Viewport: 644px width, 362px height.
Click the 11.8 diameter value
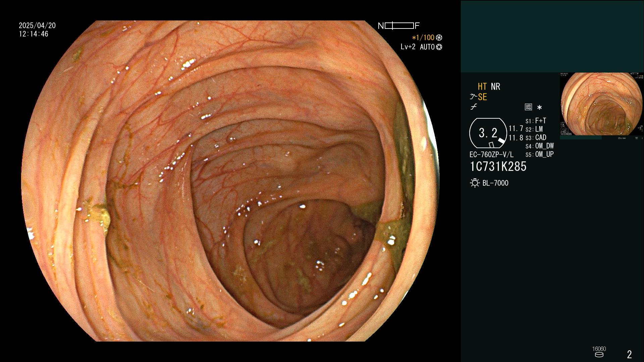point(516,138)
